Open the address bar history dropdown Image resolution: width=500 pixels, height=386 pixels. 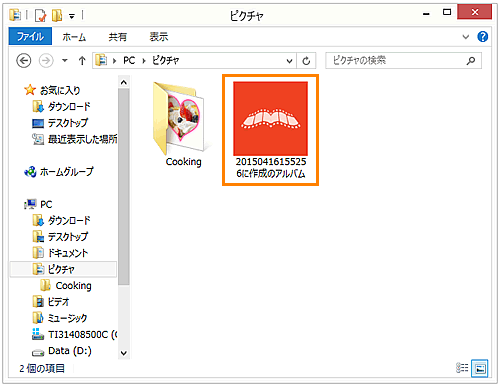click(289, 61)
